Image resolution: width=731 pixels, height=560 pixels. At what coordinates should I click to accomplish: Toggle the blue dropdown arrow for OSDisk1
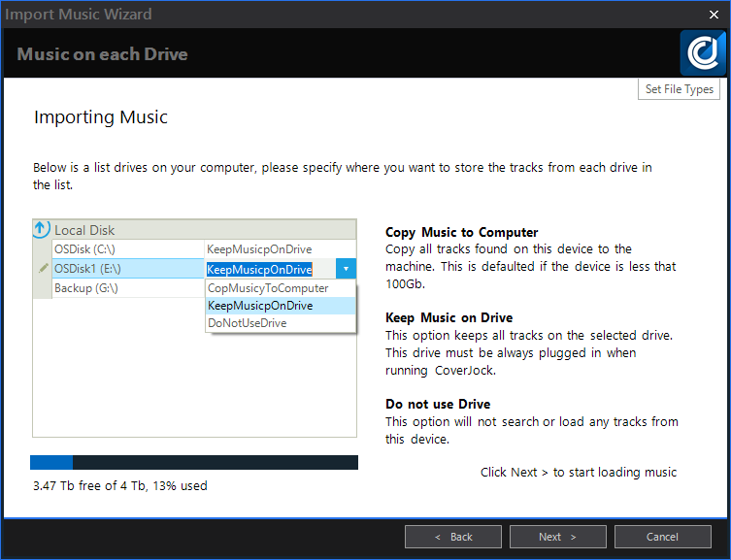(348, 269)
